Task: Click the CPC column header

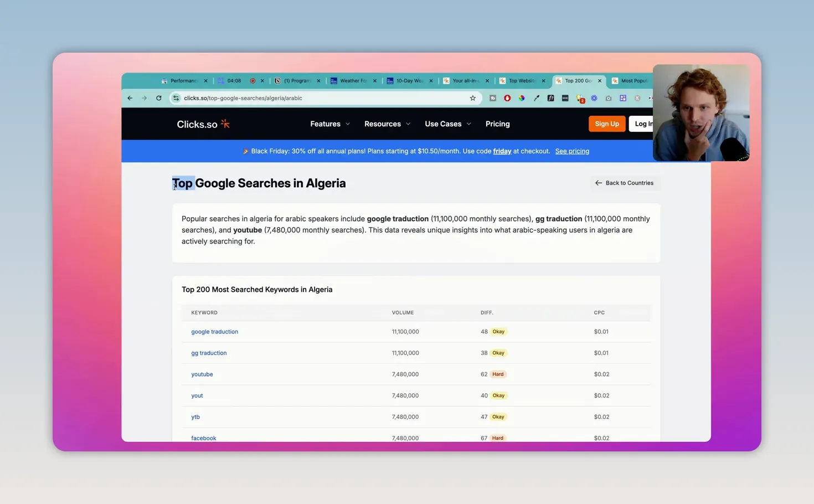Action: [x=599, y=313]
